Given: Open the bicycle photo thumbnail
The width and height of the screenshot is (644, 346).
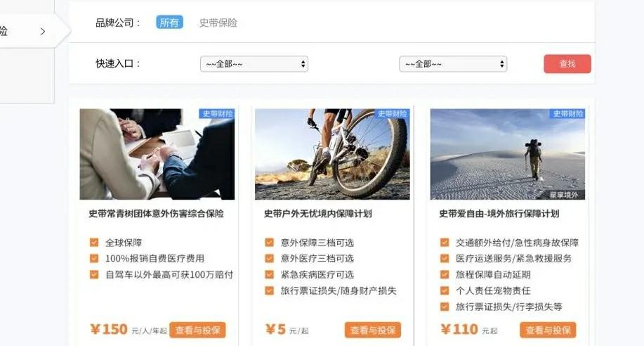Looking at the screenshot, I should click(332, 154).
